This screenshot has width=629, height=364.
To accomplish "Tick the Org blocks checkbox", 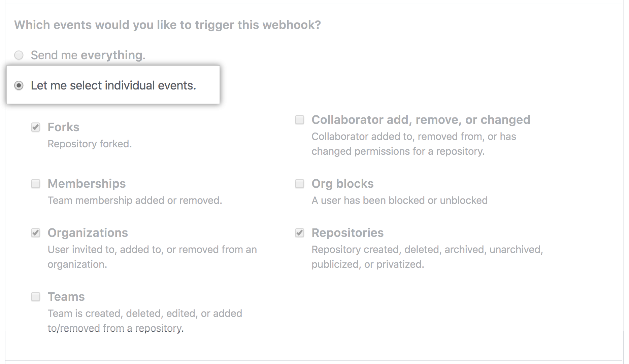I will (300, 184).
